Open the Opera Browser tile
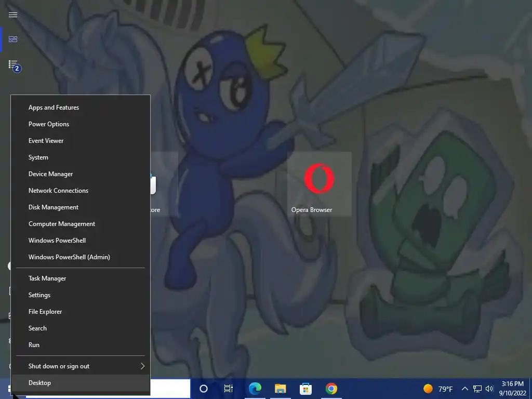The image size is (532, 399). [x=320, y=184]
